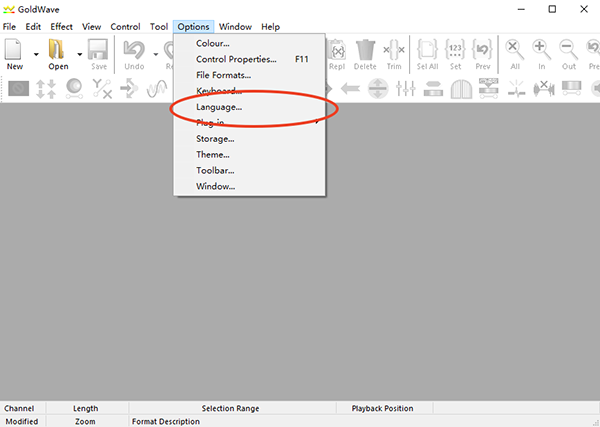Click the New file icon
This screenshot has width=600, height=427.
[14, 50]
